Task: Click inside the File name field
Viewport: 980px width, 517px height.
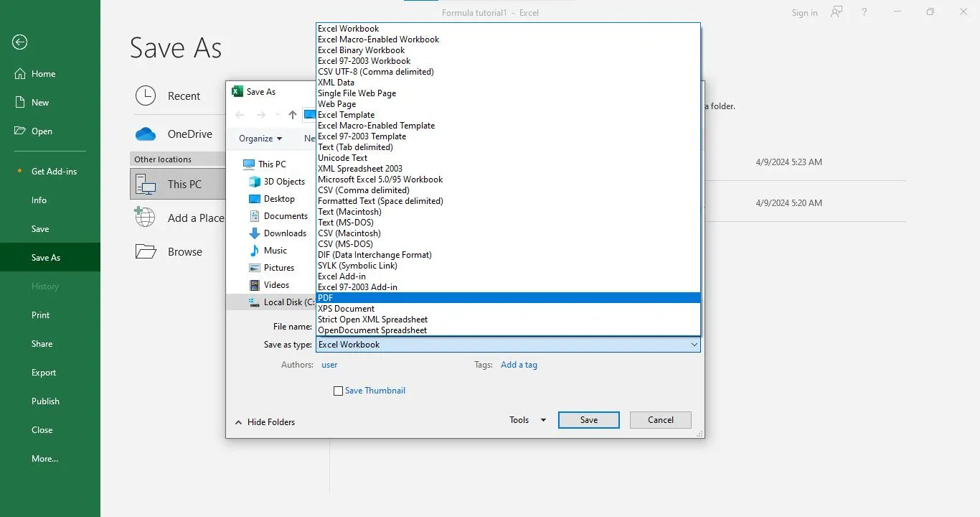Action: pos(502,326)
